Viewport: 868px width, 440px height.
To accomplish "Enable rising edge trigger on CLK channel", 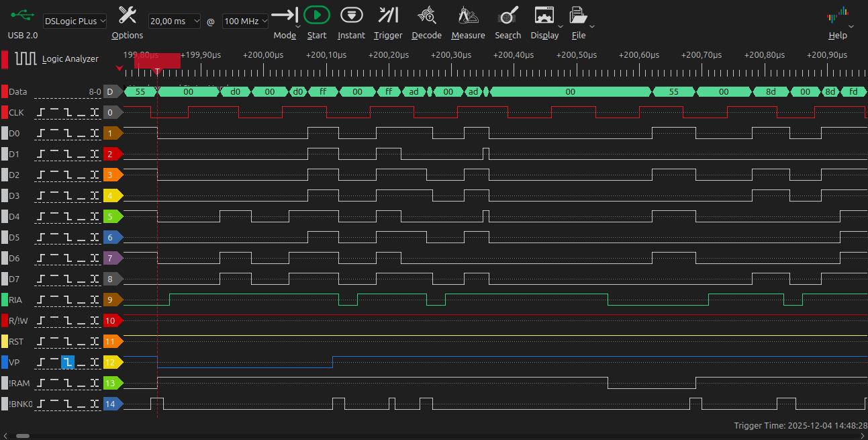I will (42, 113).
